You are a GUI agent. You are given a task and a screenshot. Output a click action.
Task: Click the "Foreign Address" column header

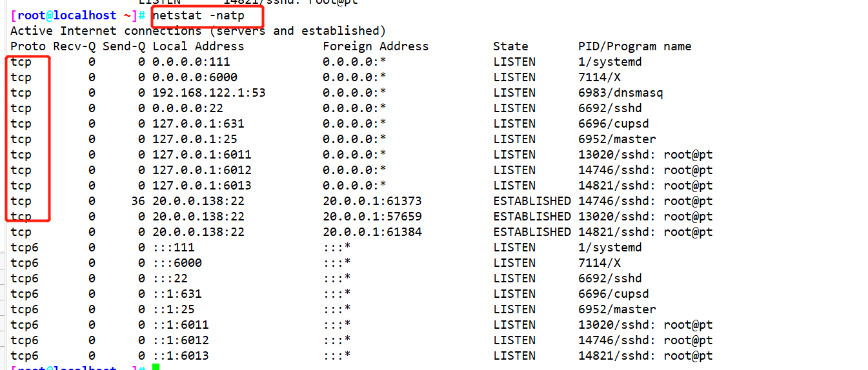click(376, 46)
